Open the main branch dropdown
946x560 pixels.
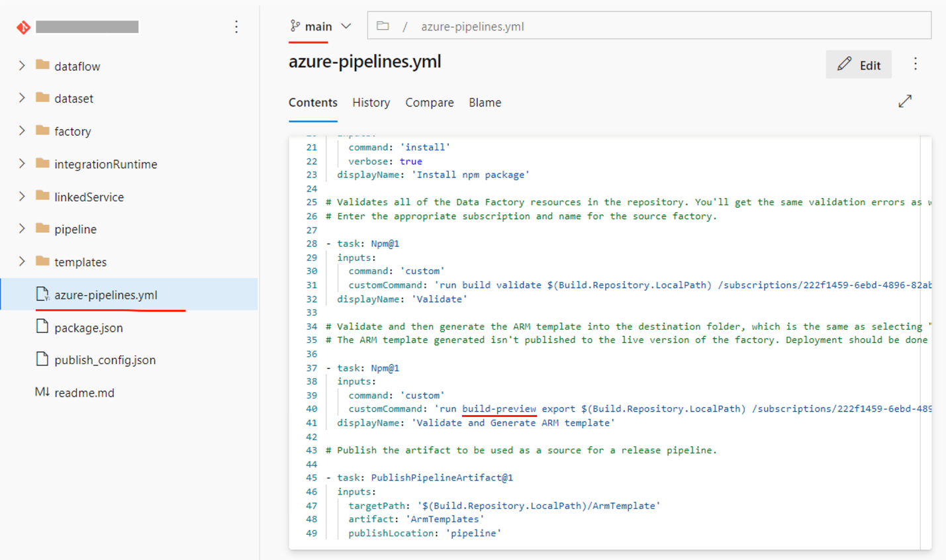pyautogui.click(x=321, y=26)
